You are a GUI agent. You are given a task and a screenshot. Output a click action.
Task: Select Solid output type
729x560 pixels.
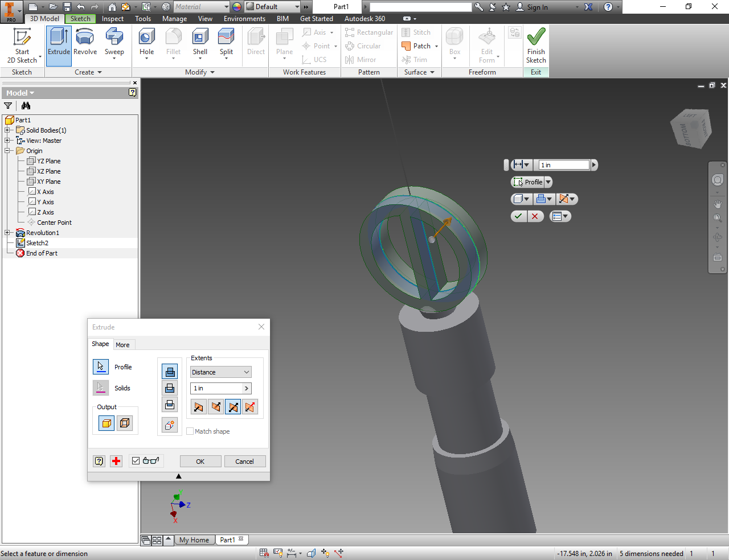(107, 423)
